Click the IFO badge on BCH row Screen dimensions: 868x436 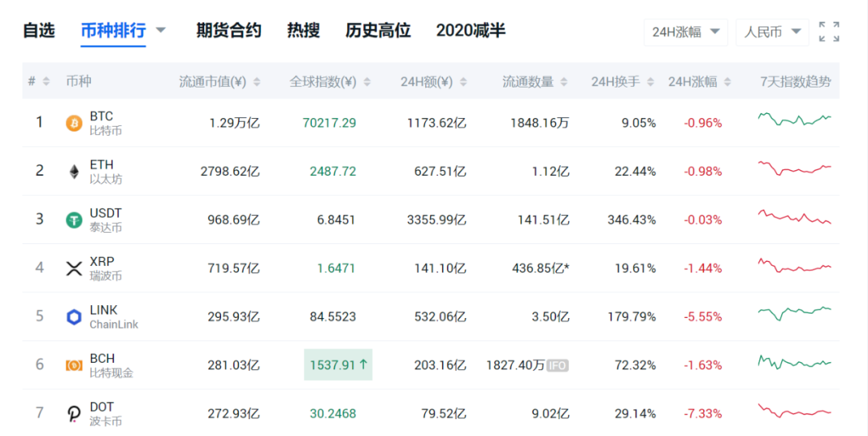coord(558,365)
